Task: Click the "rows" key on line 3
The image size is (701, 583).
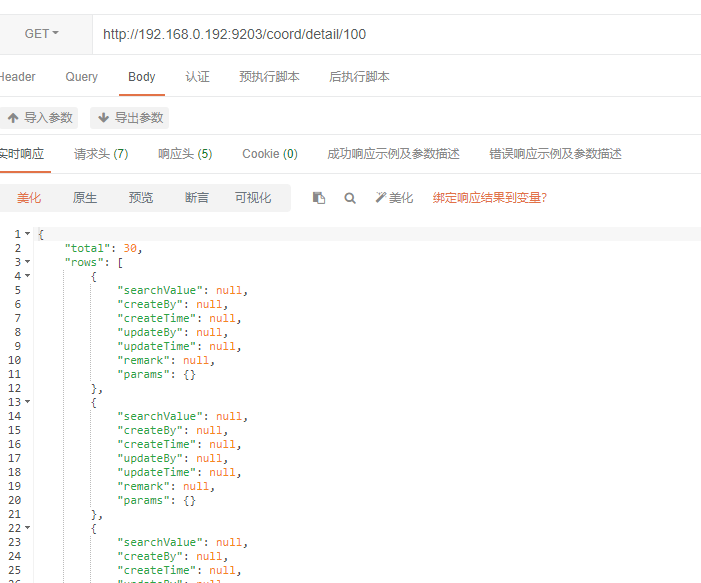Action: [x=84, y=262]
